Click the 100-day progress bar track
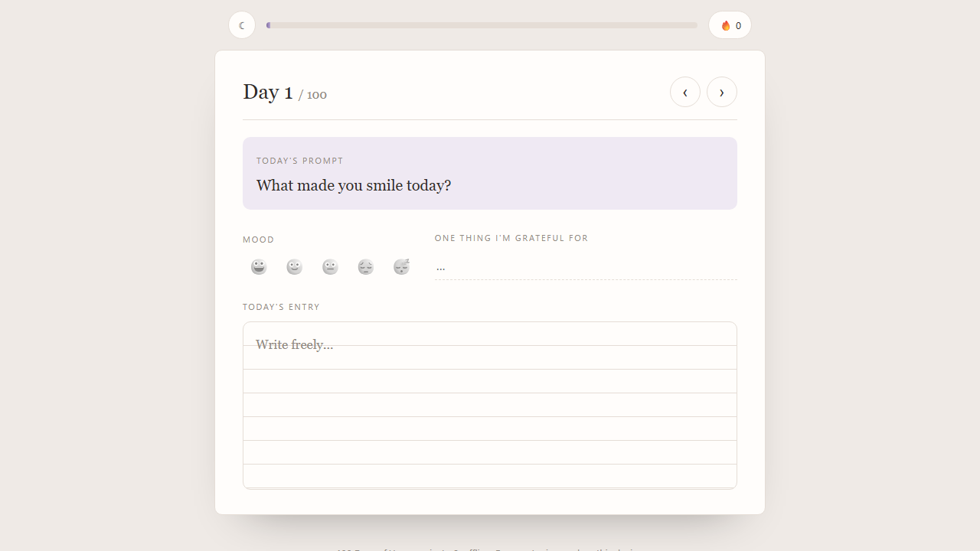The image size is (980, 551). (482, 25)
